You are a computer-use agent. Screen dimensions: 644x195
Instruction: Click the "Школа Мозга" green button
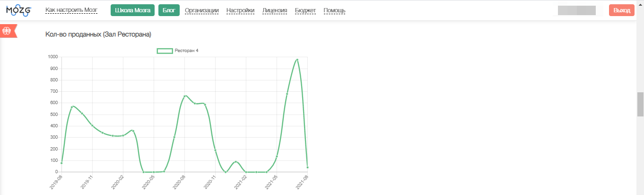coord(133,10)
